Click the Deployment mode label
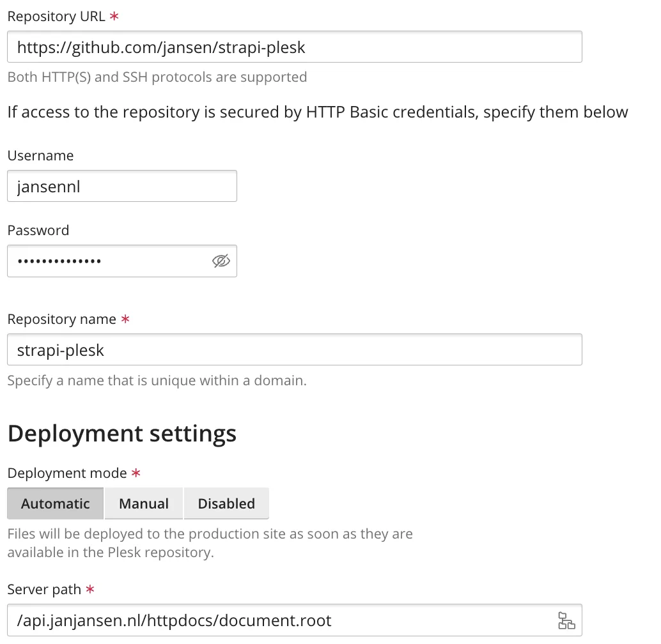Viewport: 661px width, 644px height. 67,473
